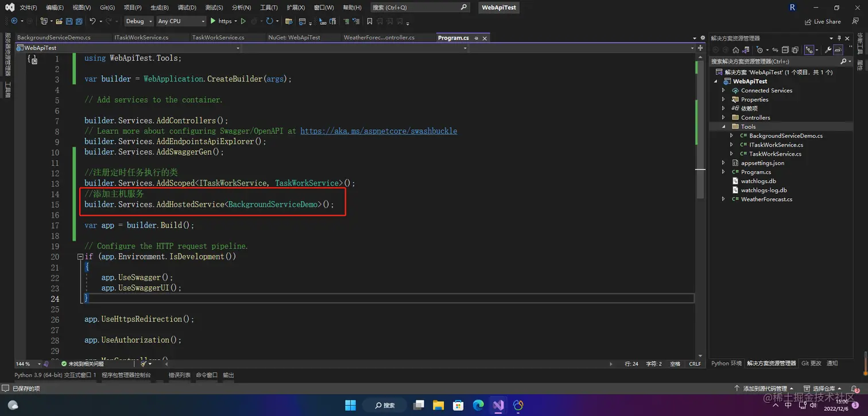Click the CRLF line ending indicator
Screen dimensions: 868x416
(x=695, y=364)
